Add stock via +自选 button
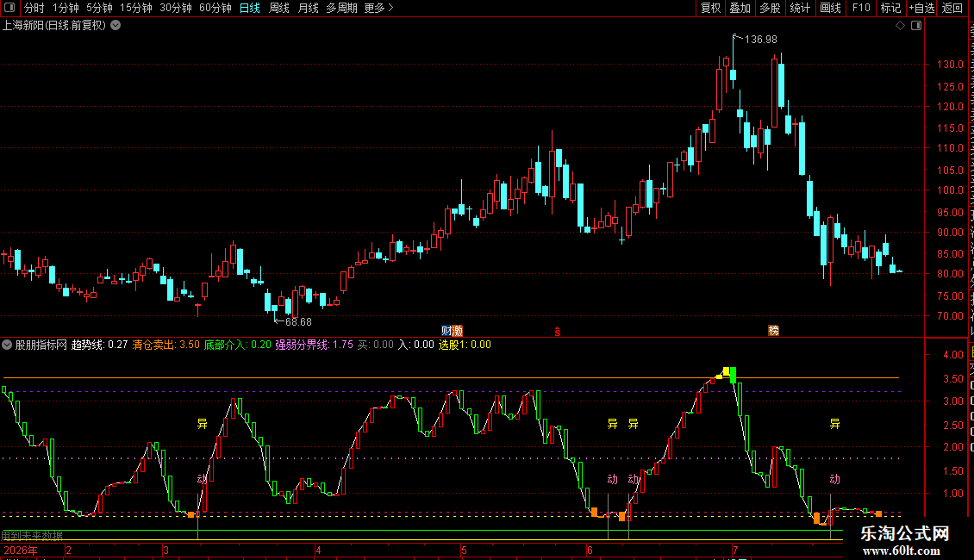 tap(921, 8)
